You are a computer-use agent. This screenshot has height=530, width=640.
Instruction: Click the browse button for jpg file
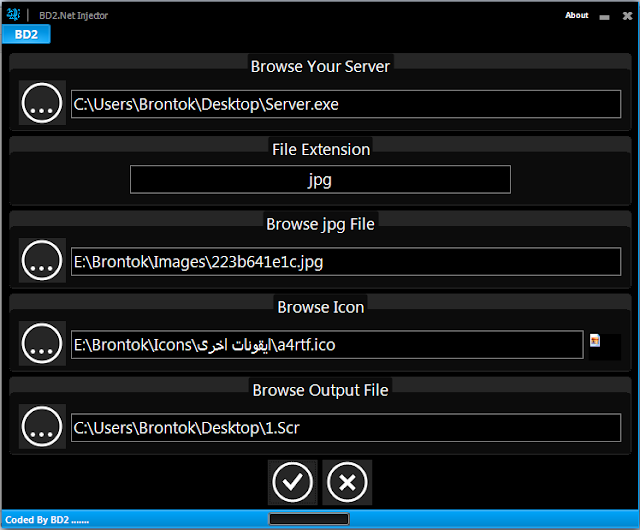pos(42,261)
